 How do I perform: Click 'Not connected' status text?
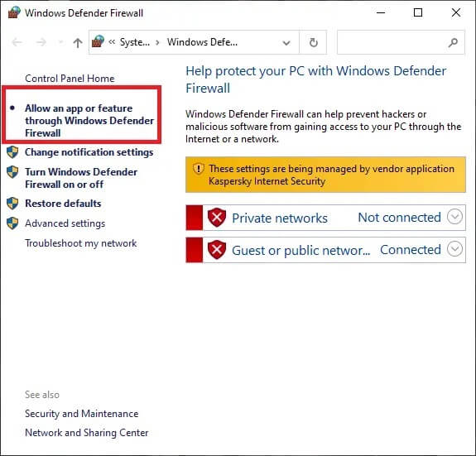coord(399,217)
